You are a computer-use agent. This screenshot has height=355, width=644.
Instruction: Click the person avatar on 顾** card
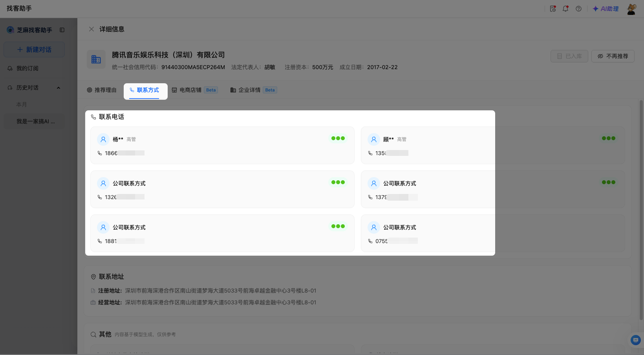[x=374, y=139]
